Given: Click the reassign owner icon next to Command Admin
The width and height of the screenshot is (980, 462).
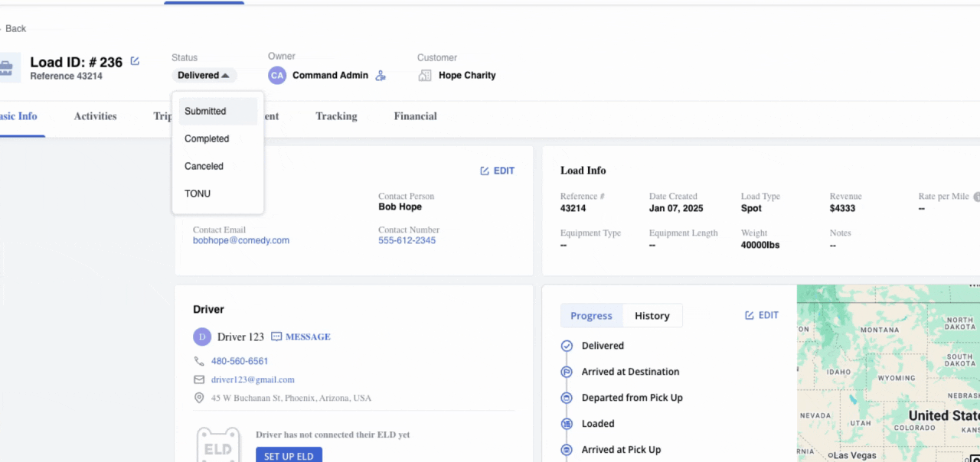Looking at the screenshot, I should (x=381, y=76).
